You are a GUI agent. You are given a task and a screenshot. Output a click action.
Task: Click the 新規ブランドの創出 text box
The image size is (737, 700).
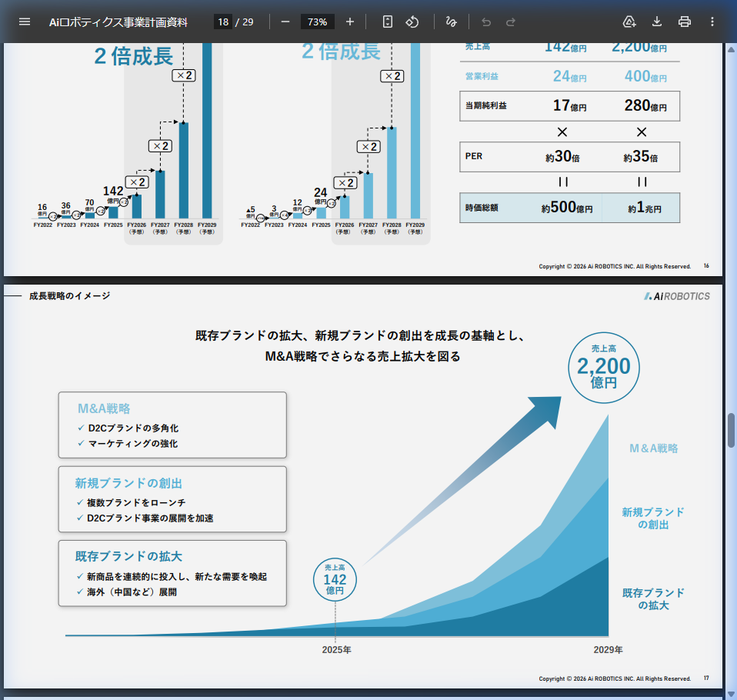[x=172, y=499]
